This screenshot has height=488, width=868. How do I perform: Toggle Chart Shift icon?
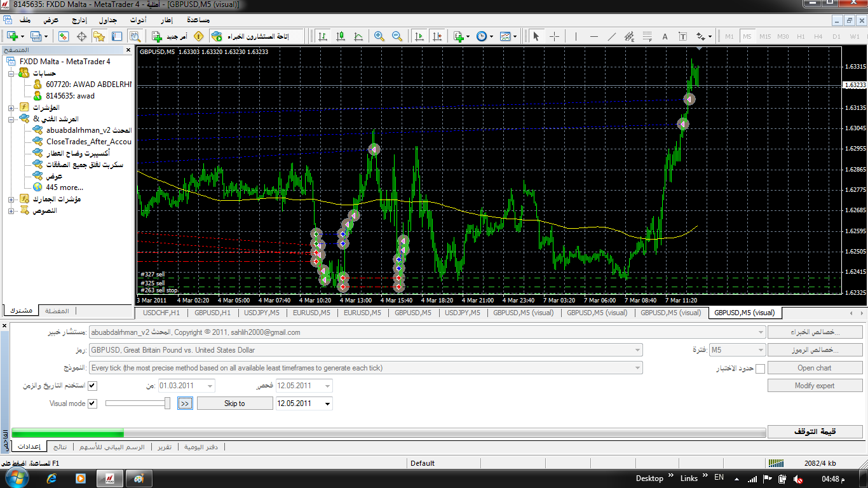coord(437,36)
